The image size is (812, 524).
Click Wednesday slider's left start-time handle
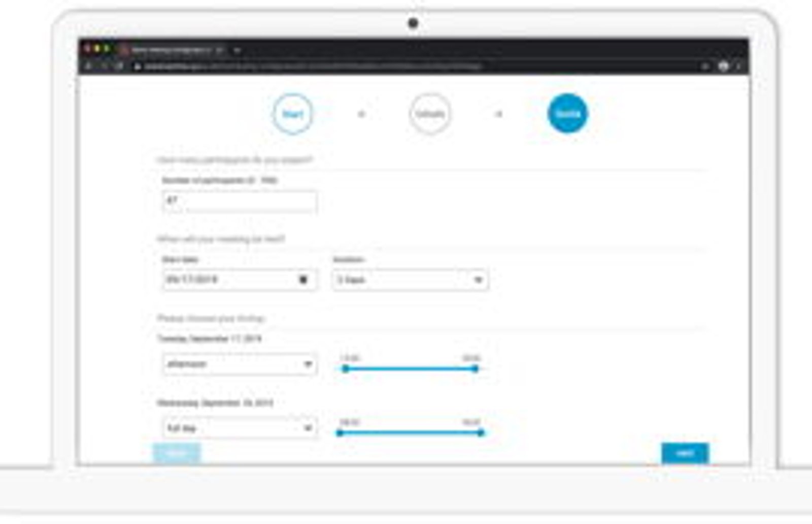pos(340,433)
